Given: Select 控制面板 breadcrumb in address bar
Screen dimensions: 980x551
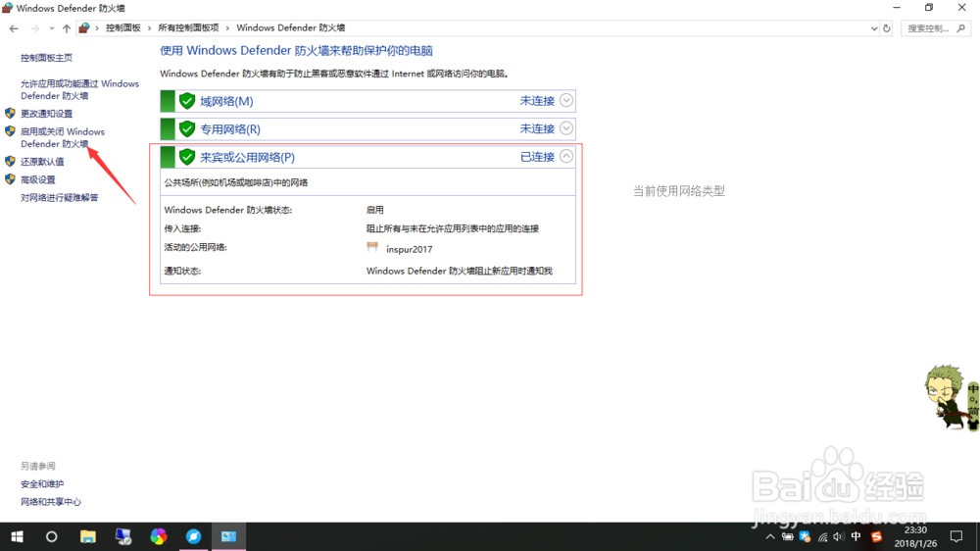Looking at the screenshot, I should (123, 28).
